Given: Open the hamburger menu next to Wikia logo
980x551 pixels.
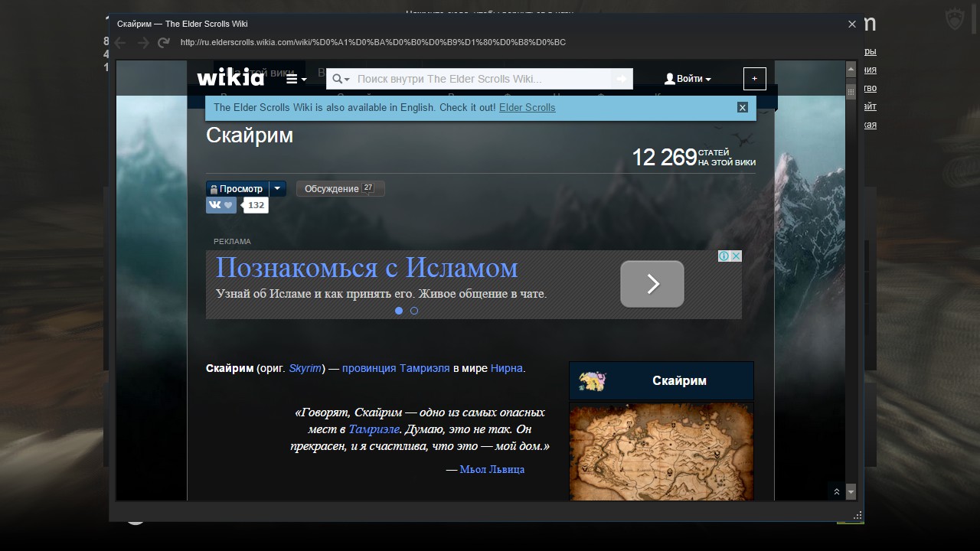Looking at the screenshot, I should 296,79.
